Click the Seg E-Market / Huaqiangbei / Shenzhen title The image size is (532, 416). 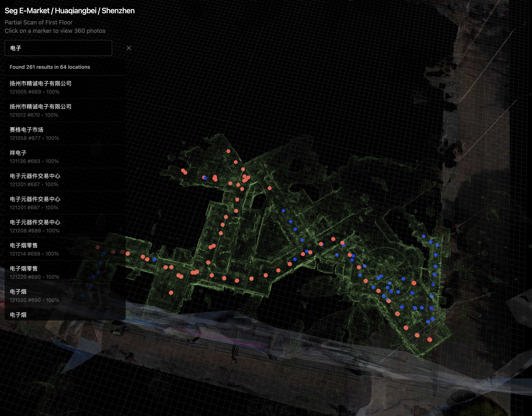(x=70, y=11)
